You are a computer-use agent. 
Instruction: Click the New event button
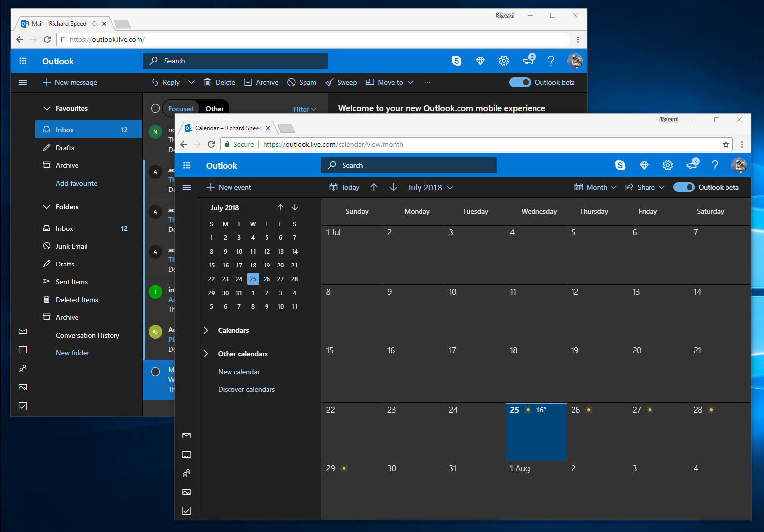[229, 187]
